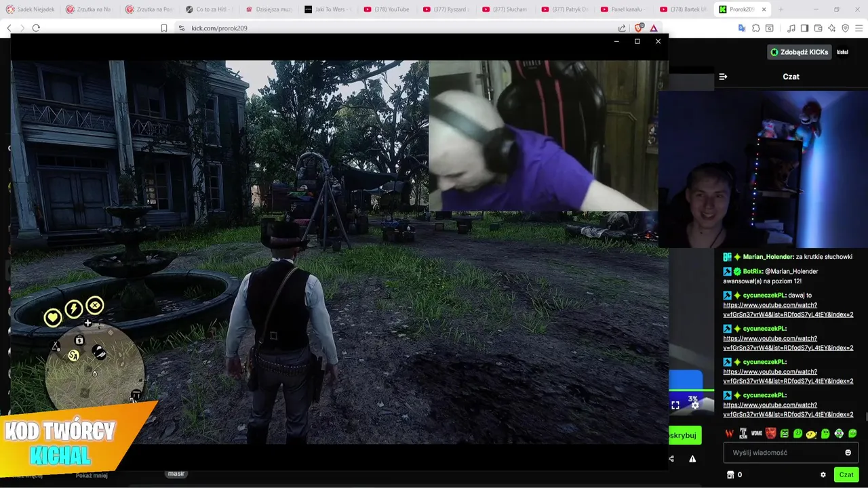Click the chat scrollbar thumb
This screenshot has height=488, width=868.
(866, 415)
